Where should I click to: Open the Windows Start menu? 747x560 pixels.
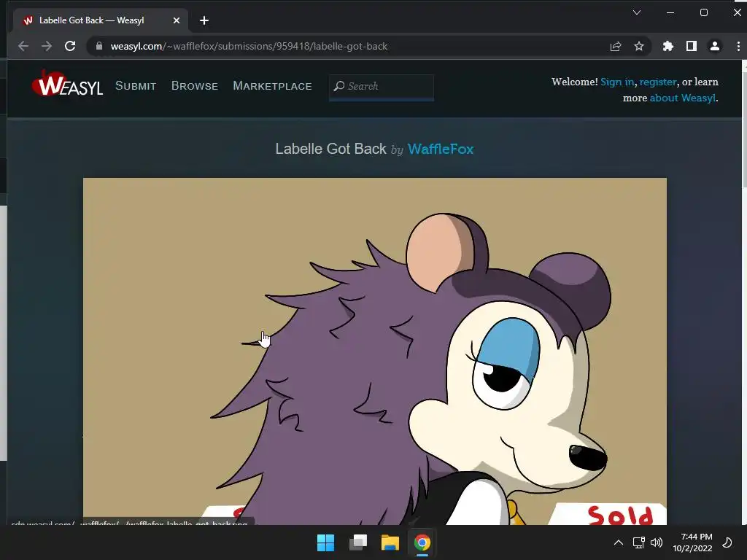(326, 542)
